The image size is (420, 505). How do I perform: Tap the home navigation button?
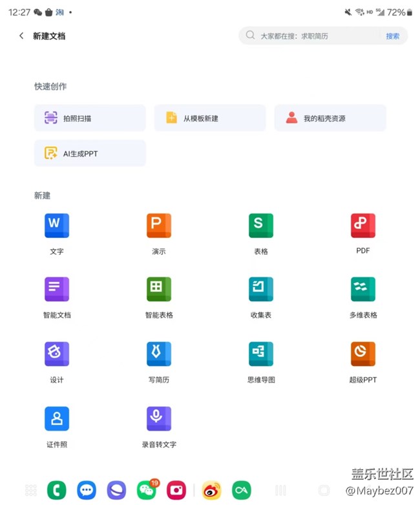324,491
